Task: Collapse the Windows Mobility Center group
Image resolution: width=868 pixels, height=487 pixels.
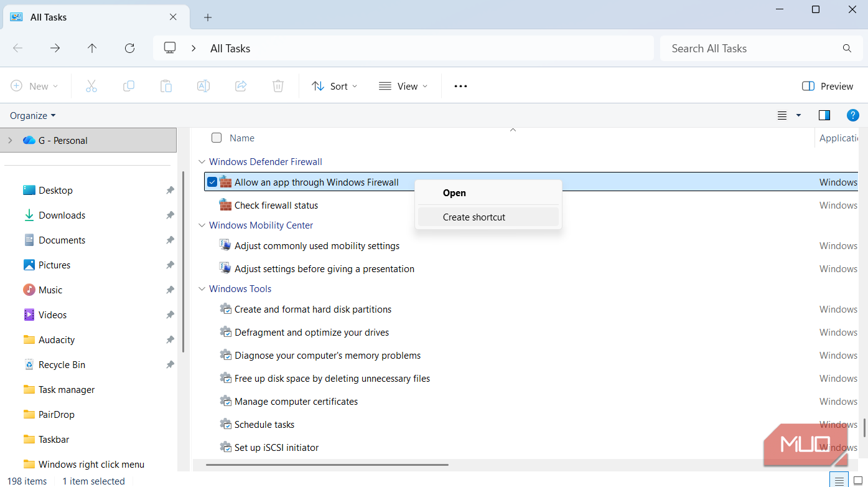Action: coord(201,225)
